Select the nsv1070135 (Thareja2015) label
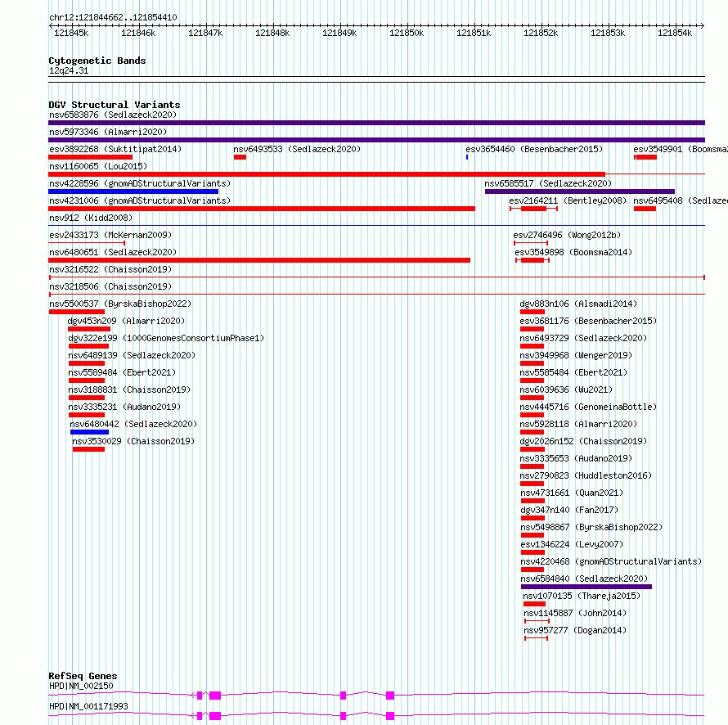The height and width of the screenshot is (725, 728). (582, 596)
